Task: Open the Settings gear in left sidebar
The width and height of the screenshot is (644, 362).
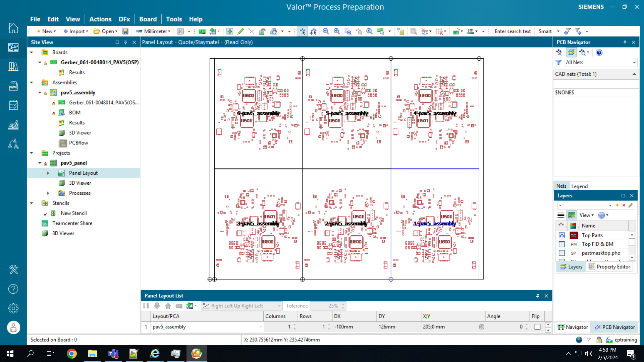Action: pyautogui.click(x=13, y=308)
